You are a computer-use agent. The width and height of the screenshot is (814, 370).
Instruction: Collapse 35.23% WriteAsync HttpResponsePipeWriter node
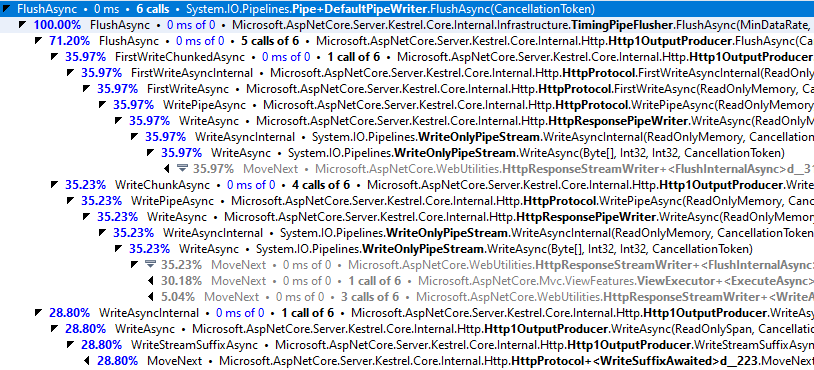[x=86, y=217]
